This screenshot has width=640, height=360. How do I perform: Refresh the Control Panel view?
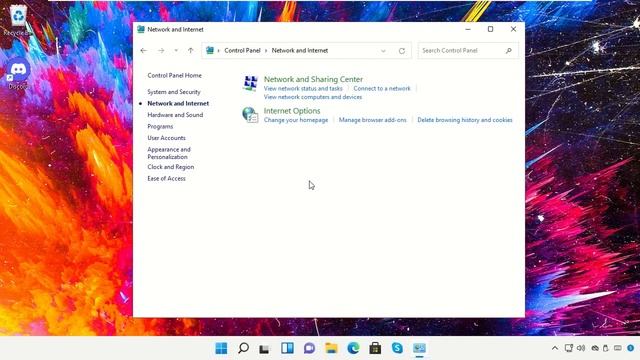point(402,51)
